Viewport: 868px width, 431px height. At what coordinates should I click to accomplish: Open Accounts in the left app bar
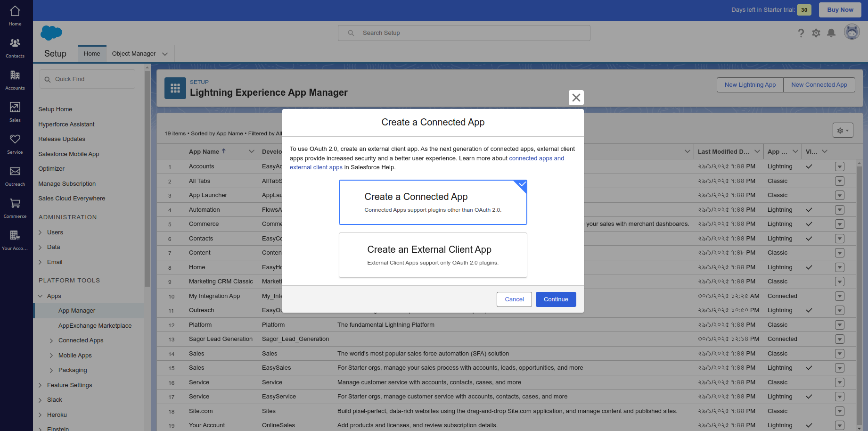(15, 80)
